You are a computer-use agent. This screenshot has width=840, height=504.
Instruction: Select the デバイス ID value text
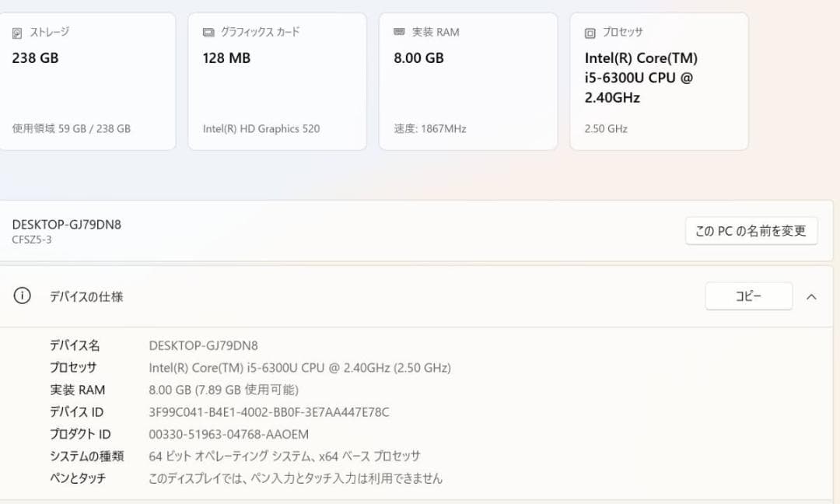tap(269, 412)
